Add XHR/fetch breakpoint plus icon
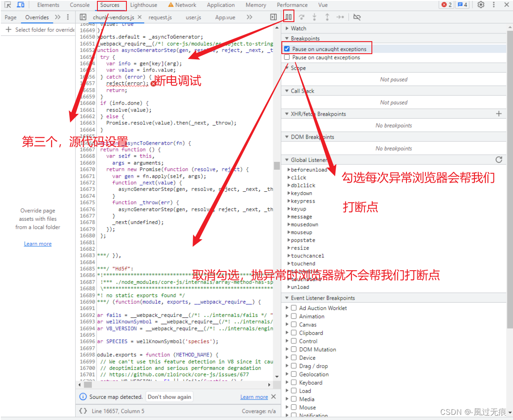Screen dimensions: 513x420 [499, 114]
